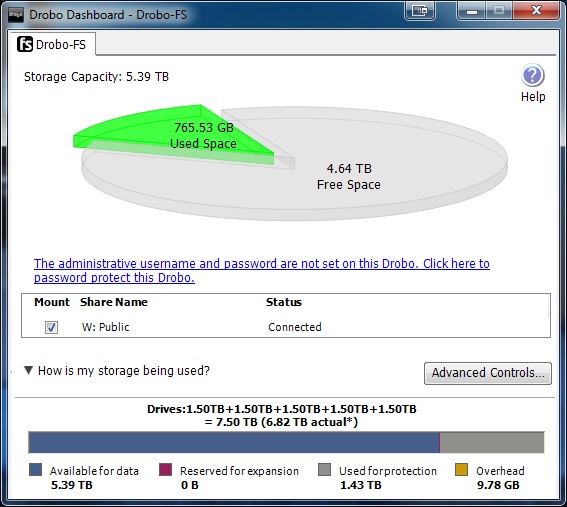Click the magenta Reserved for expansion swatch
The width and height of the screenshot is (567, 507).
(x=165, y=470)
